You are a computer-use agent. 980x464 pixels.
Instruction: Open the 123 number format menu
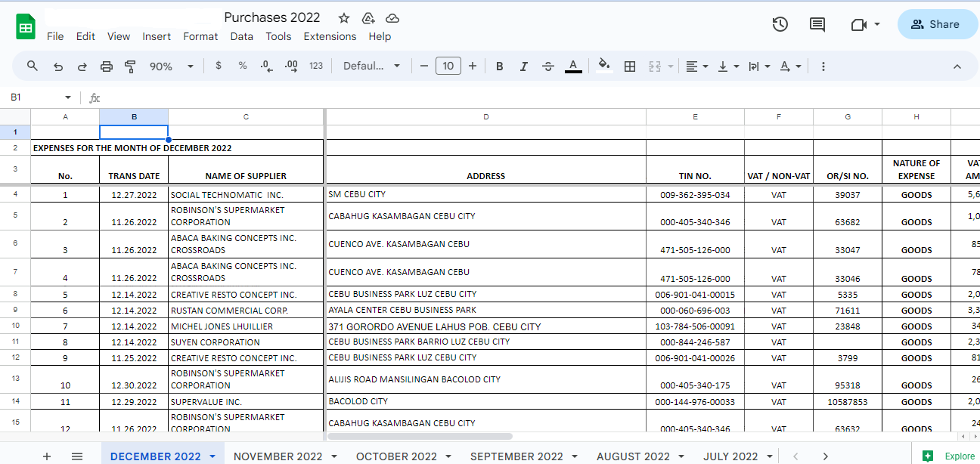(316, 66)
